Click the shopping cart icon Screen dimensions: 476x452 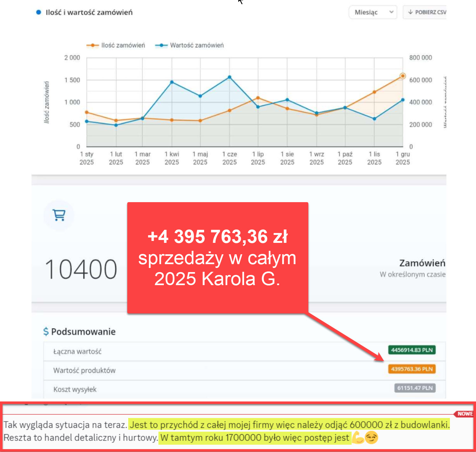click(59, 215)
